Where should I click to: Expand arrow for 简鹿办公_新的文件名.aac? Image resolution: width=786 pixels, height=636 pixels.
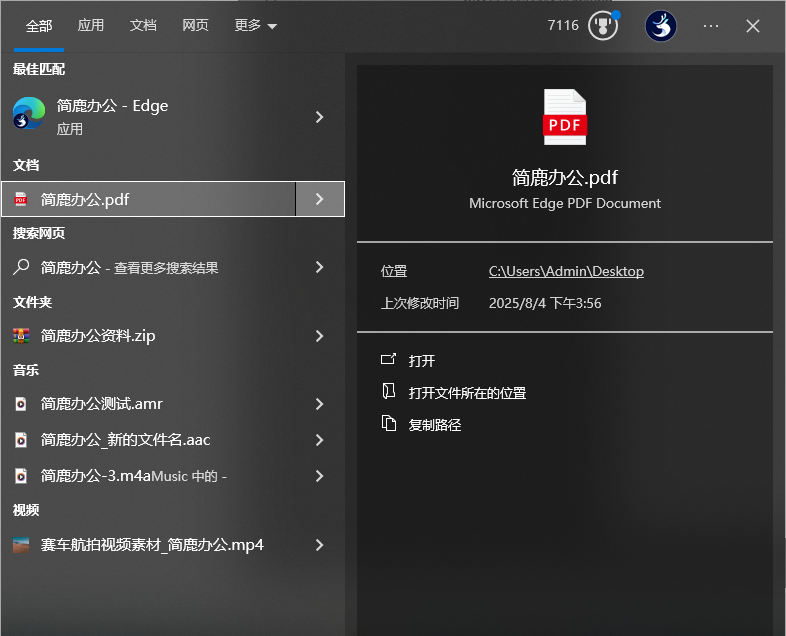pyautogui.click(x=319, y=440)
